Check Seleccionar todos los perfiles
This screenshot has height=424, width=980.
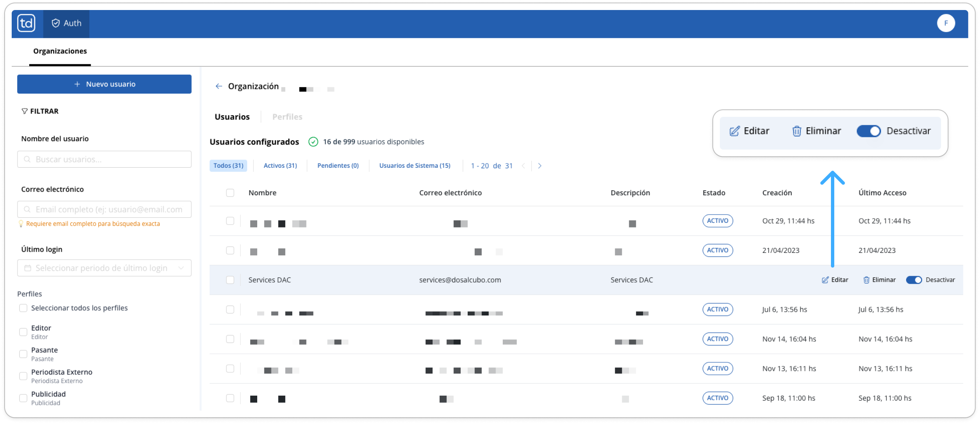[23, 308]
